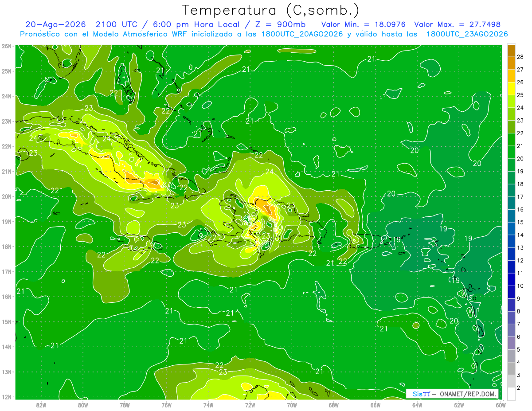The width and height of the screenshot is (532, 411).
Task: Click the "20N" latitude axis label
Action: point(6,196)
